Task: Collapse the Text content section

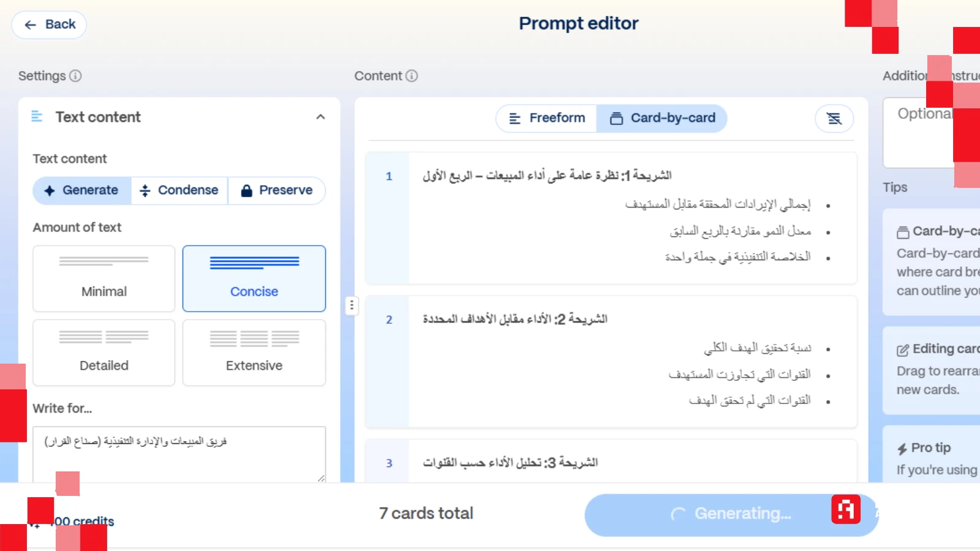Action: (x=320, y=117)
